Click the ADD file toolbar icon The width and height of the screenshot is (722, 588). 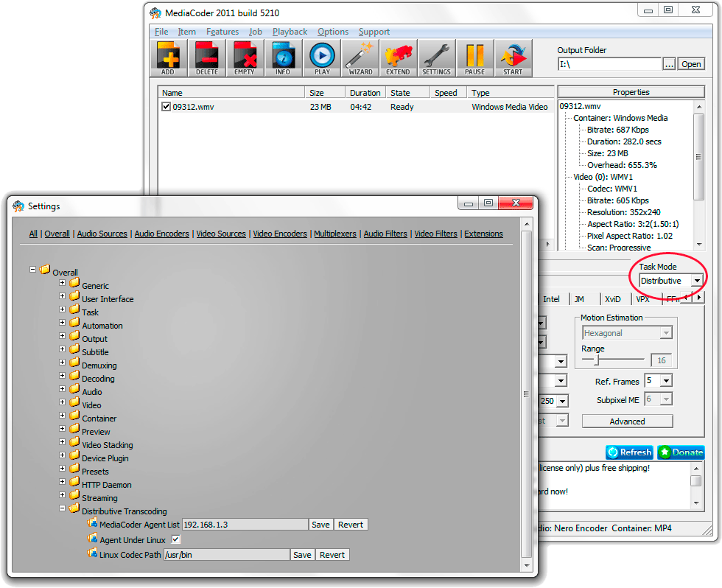coord(169,57)
